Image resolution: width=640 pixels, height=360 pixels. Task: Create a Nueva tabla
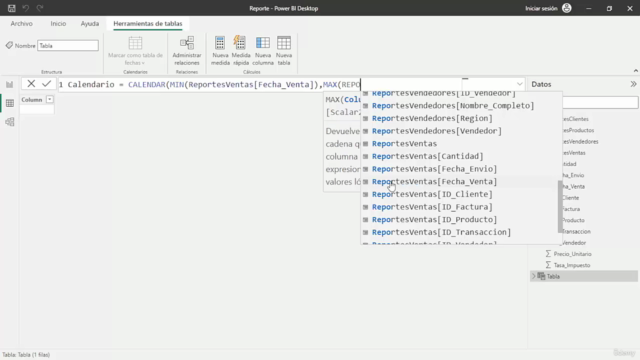(x=284, y=51)
